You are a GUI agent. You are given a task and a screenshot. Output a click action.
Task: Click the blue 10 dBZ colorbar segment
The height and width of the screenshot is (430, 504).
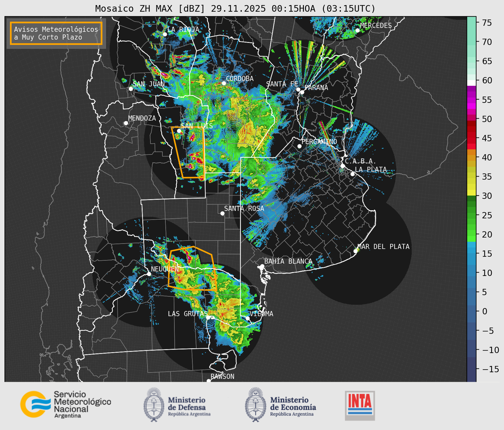pos(471,273)
